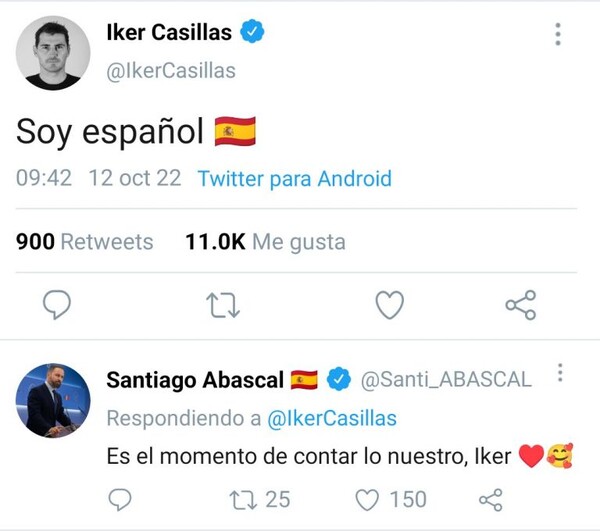Click the Santiago Abascal display name
This screenshot has height=531, width=600.
pos(195,380)
